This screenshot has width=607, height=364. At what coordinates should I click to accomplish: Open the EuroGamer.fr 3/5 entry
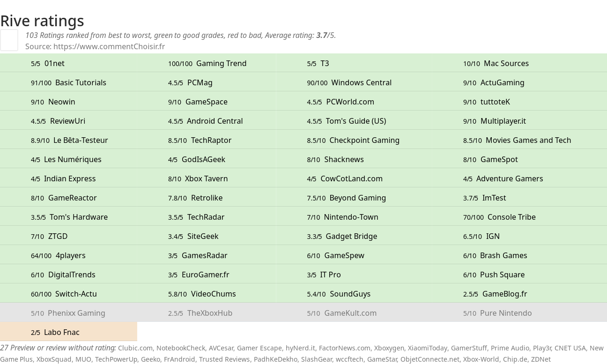tap(199, 275)
